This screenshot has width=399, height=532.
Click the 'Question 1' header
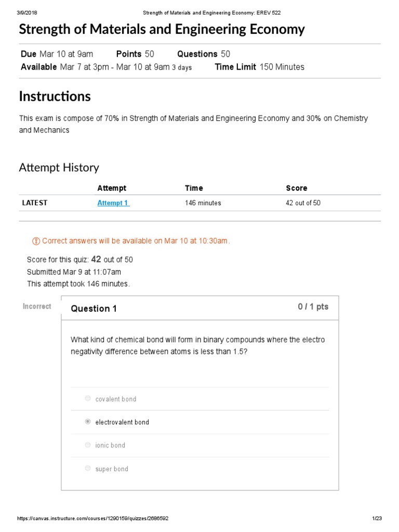94,309
